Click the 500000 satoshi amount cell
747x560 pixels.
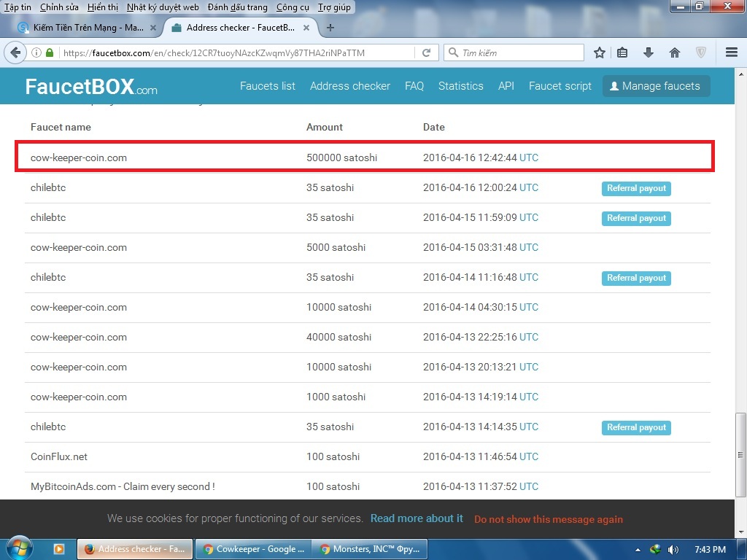click(341, 157)
